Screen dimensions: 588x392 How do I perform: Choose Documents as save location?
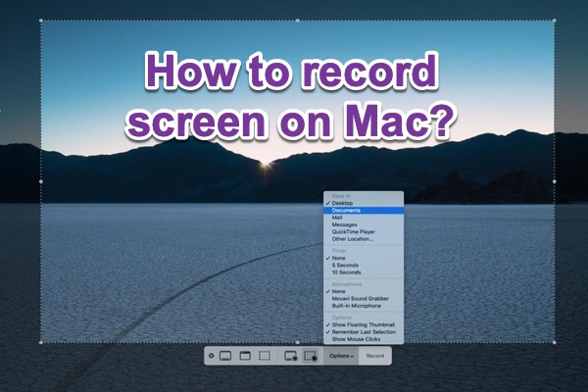coord(348,210)
